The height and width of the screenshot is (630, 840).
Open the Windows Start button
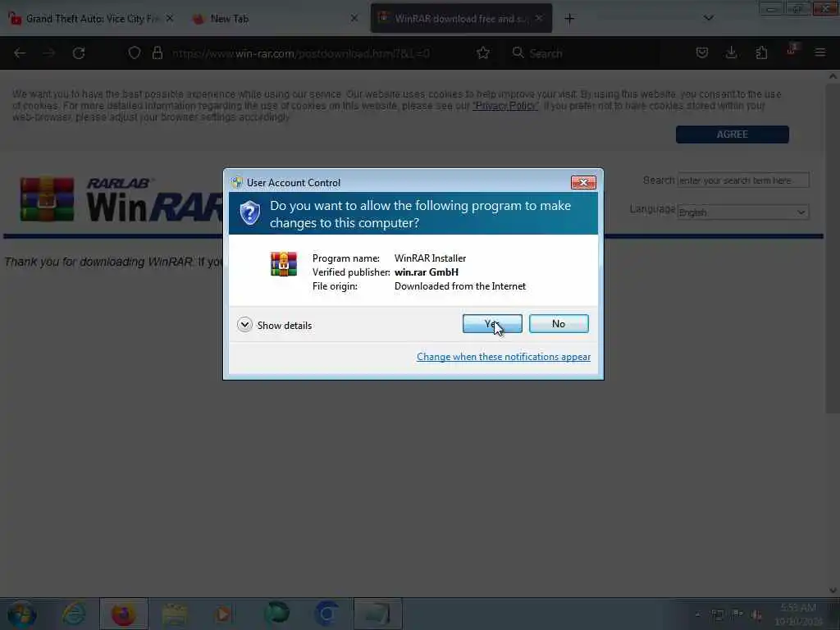[22, 614]
